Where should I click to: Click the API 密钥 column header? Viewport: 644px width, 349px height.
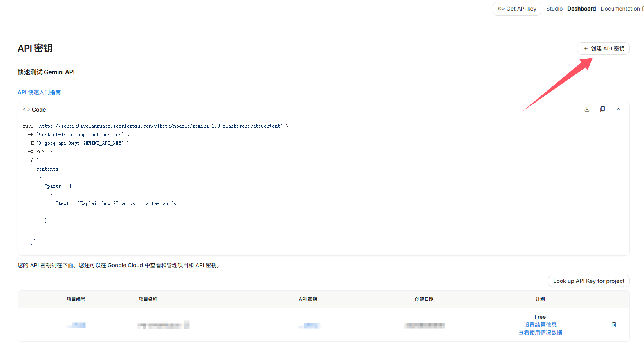pyautogui.click(x=308, y=299)
